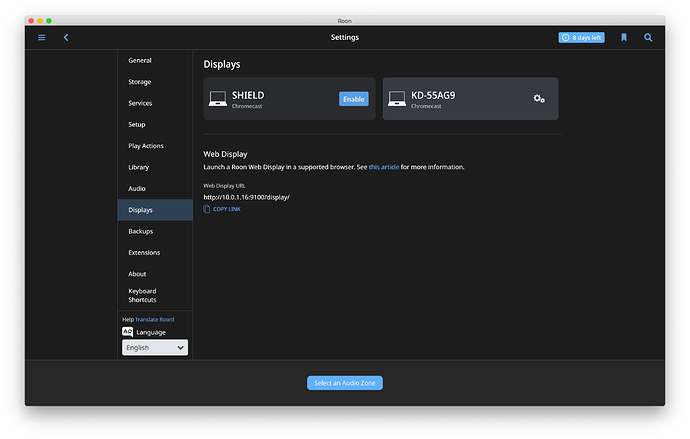690x439 pixels.
Task: Click the SHIELD display monitor icon
Action: (x=218, y=99)
